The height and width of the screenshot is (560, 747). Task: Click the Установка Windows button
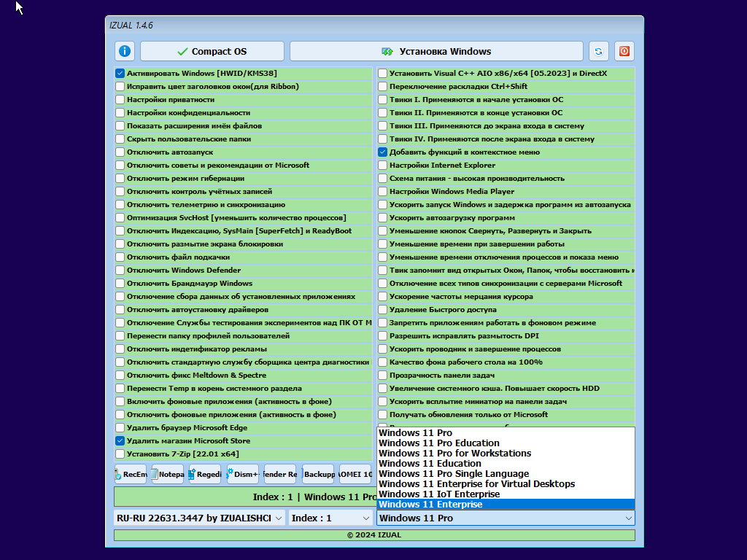(436, 52)
